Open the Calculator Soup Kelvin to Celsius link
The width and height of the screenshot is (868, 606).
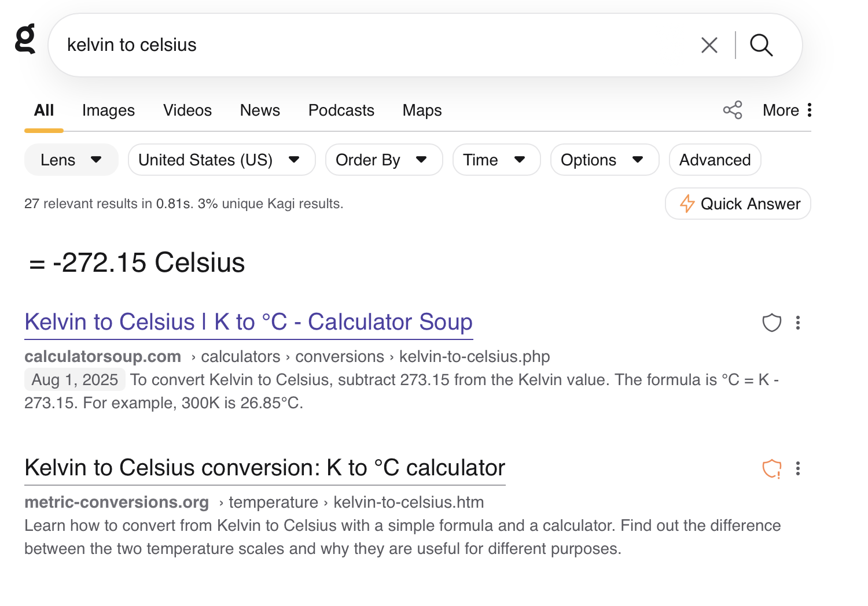pyautogui.click(x=248, y=322)
